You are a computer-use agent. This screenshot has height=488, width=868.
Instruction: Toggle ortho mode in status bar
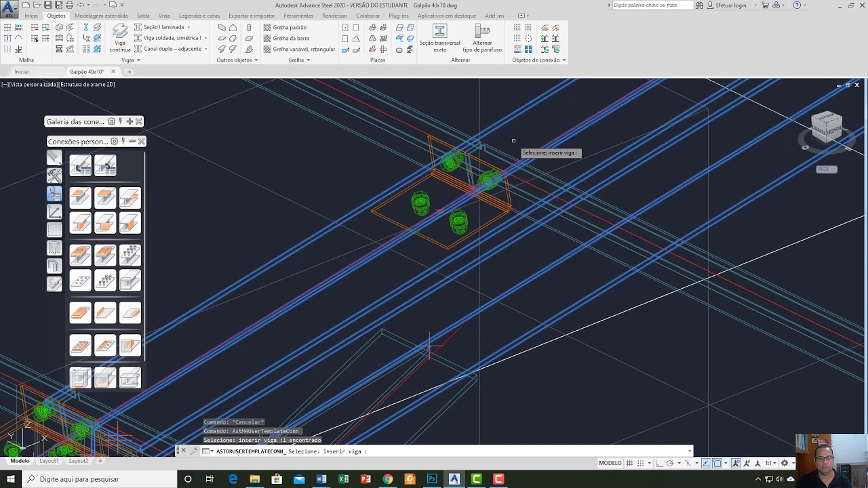(659, 463)
